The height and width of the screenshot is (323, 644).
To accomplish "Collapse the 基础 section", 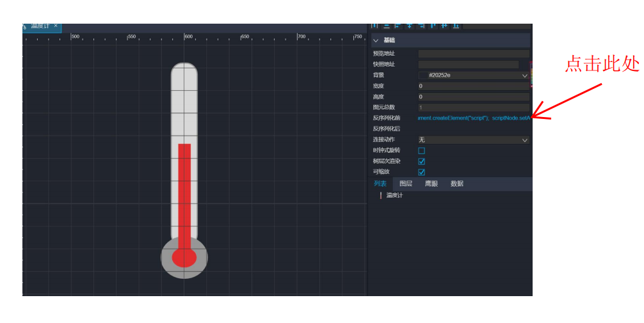I will pyautogui.click(x=376, y=40).
